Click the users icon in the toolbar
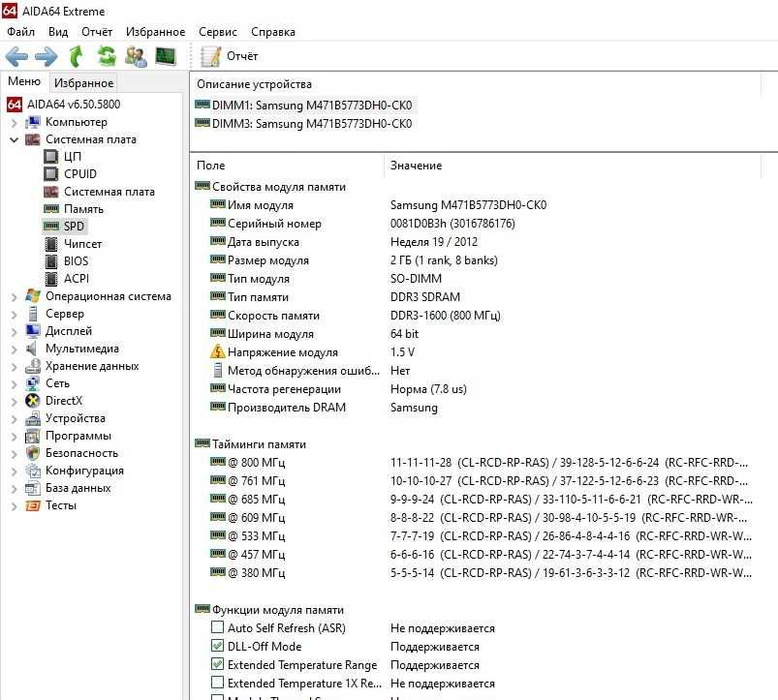 tap(136, 56)
